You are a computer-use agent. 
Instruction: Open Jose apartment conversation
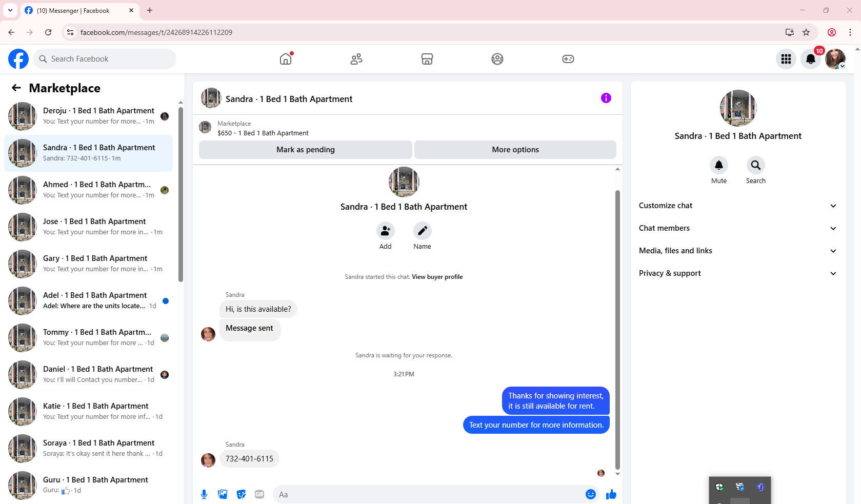pos(88,227)
